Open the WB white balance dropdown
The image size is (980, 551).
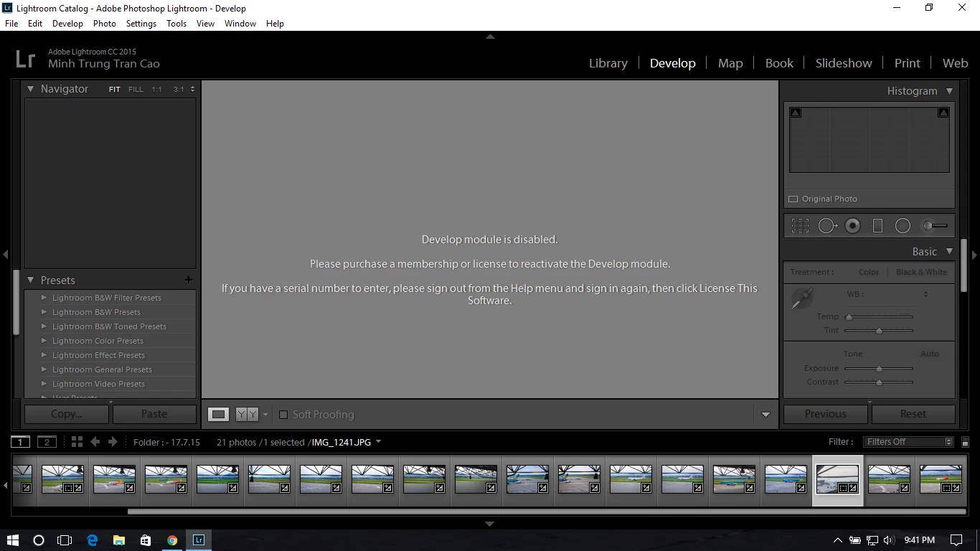925,294
